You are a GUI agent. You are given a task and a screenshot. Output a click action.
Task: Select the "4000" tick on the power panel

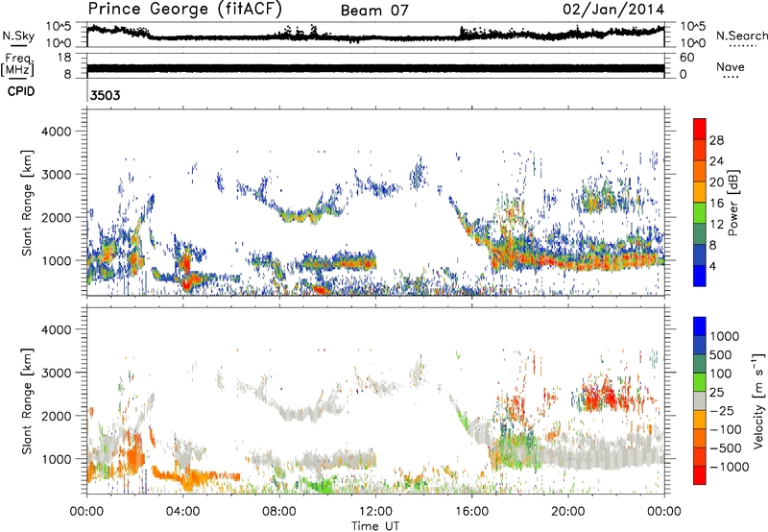[57, 132]
